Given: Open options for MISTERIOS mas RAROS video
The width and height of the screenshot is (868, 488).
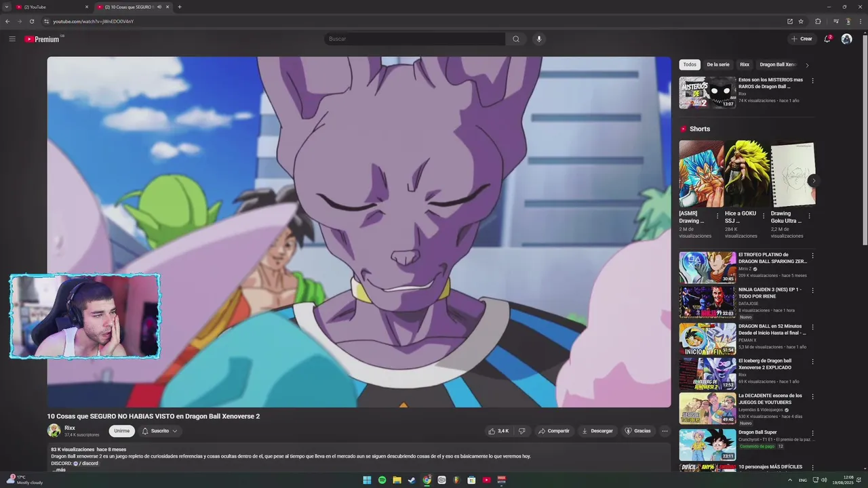Looking at the screenshot, I should tap(812, 81).
